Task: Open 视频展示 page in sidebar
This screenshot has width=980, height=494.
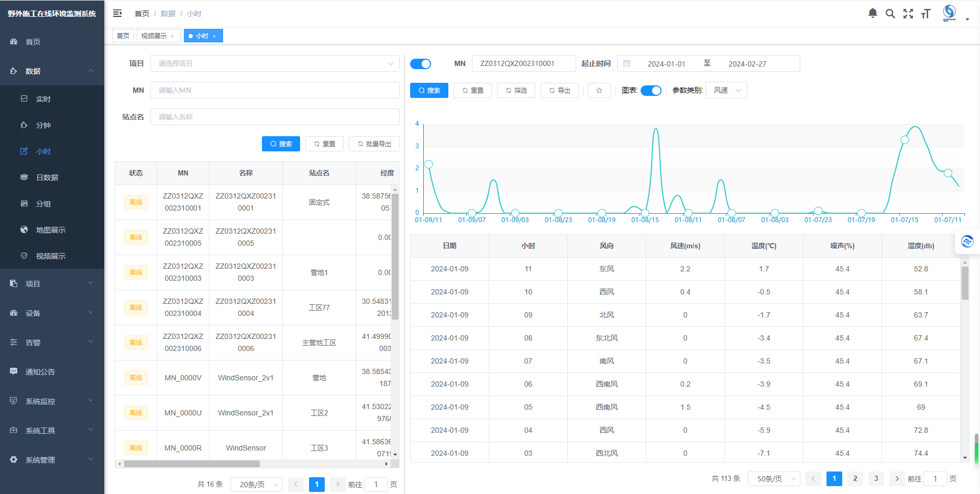Action: click(x=52, y=256)
